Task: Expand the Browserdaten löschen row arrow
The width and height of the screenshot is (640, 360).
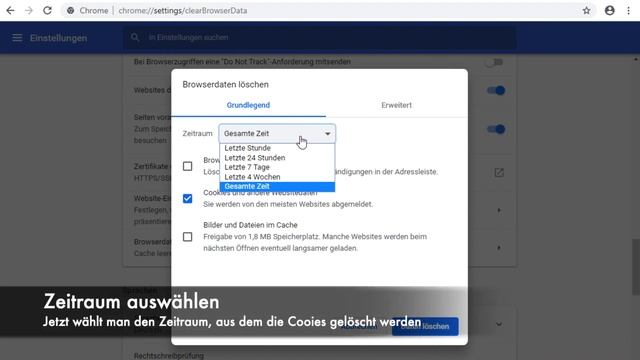Action: click(x=499, y=248)
